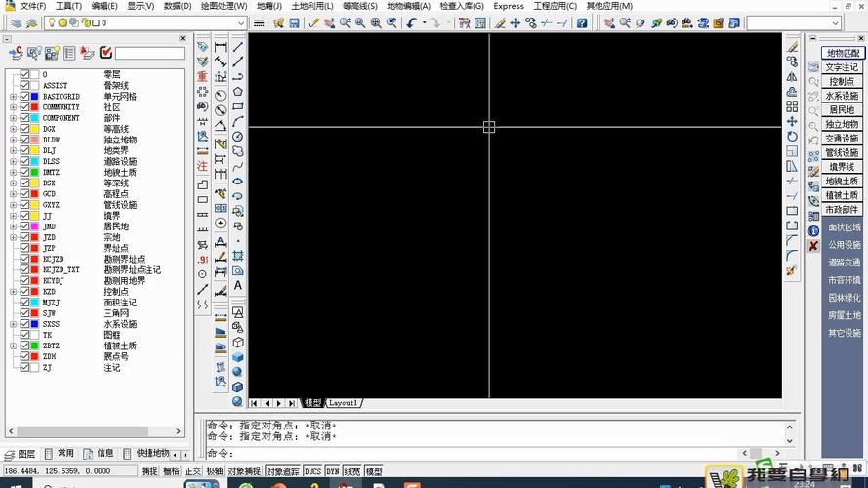Viewport: 868px width, 488px height.
Task: Open the 绘图处理(W) menu
Action: pyautogui.click(x=224, y=6)
